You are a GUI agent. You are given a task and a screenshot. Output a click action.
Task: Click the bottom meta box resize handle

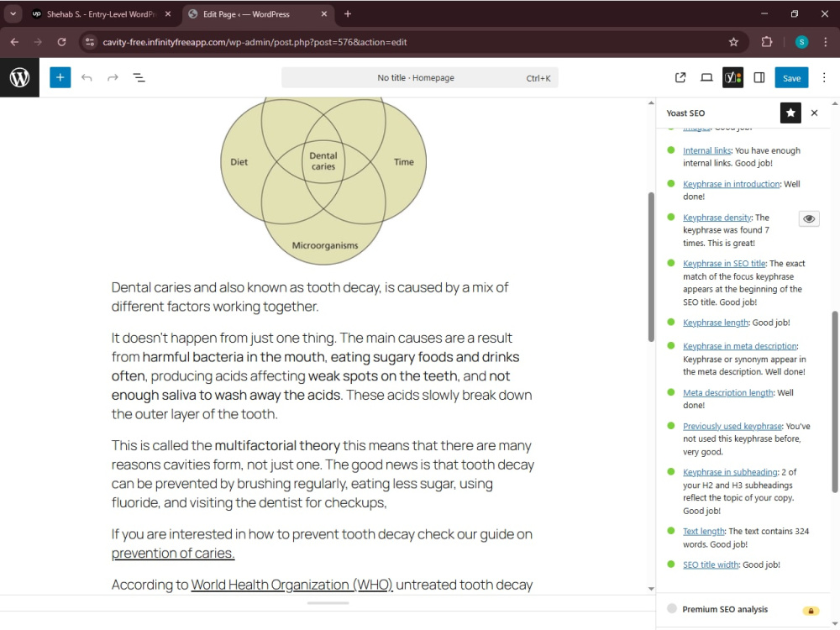pos(328,602)
